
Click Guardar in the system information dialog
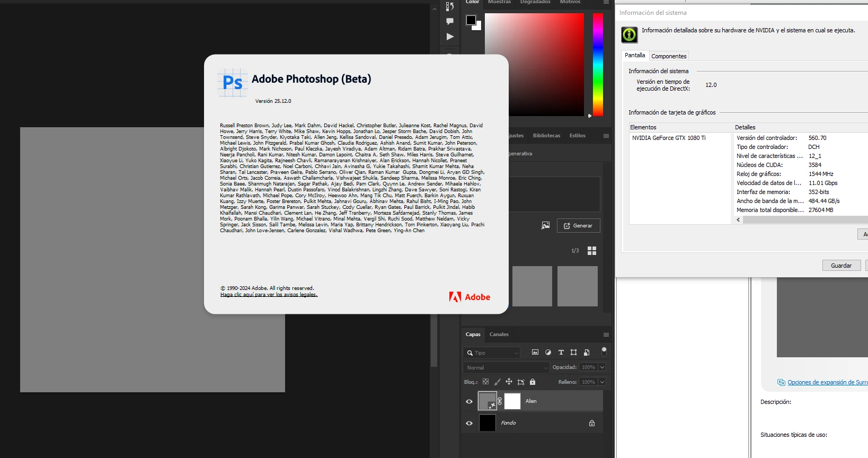(x=841, y=266)
